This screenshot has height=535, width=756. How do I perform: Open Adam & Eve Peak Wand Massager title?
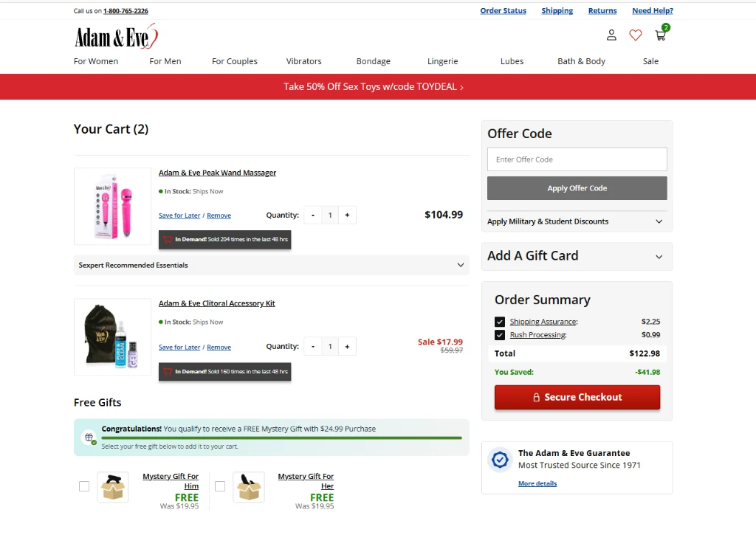(x=218, y=173)
